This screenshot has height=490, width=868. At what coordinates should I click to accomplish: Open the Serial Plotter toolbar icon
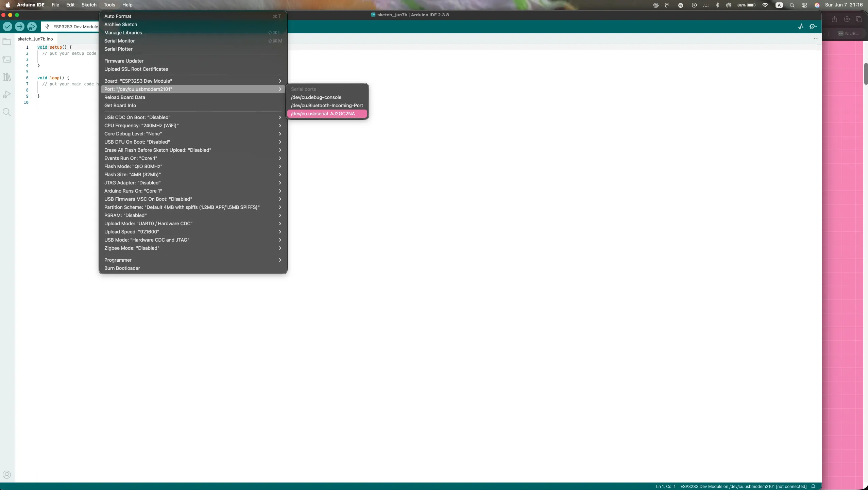click(801, 27)
